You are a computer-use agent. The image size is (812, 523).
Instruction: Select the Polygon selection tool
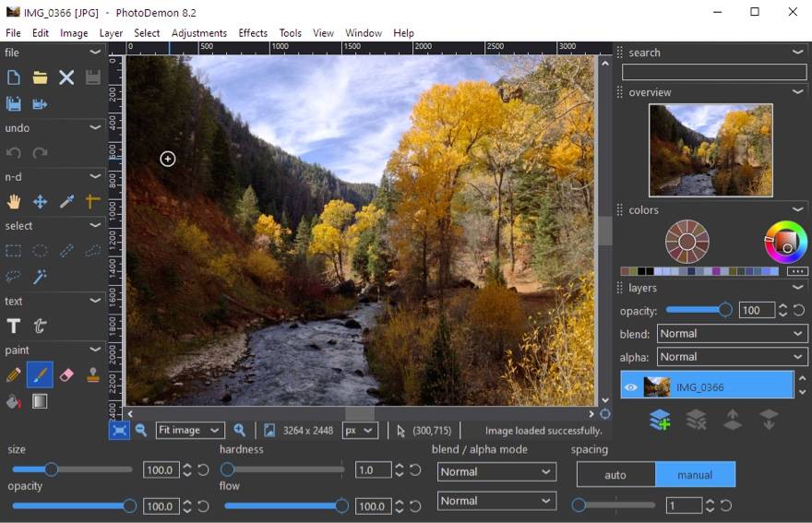[x=92, y=251]
